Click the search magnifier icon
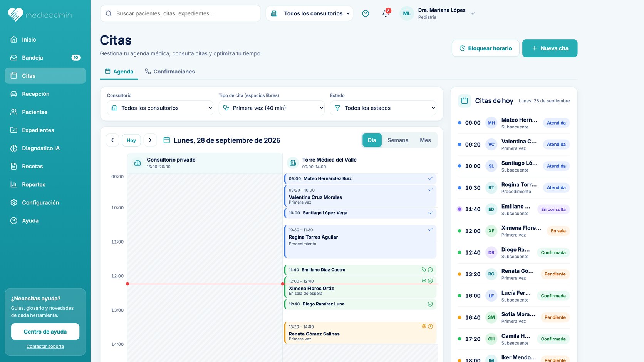Image resolution: width=644 pixels, height=362 pixels. click(x=109, y=13)
